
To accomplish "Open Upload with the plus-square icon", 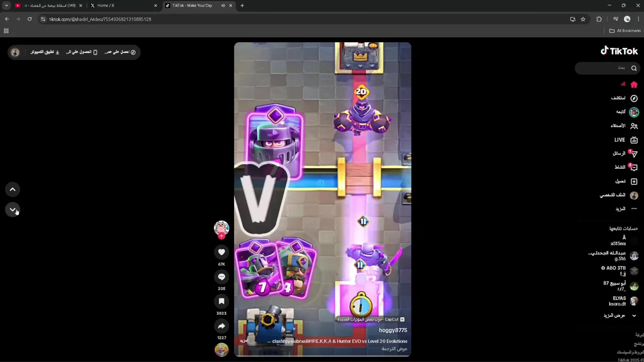I will (x=634, y=181).
